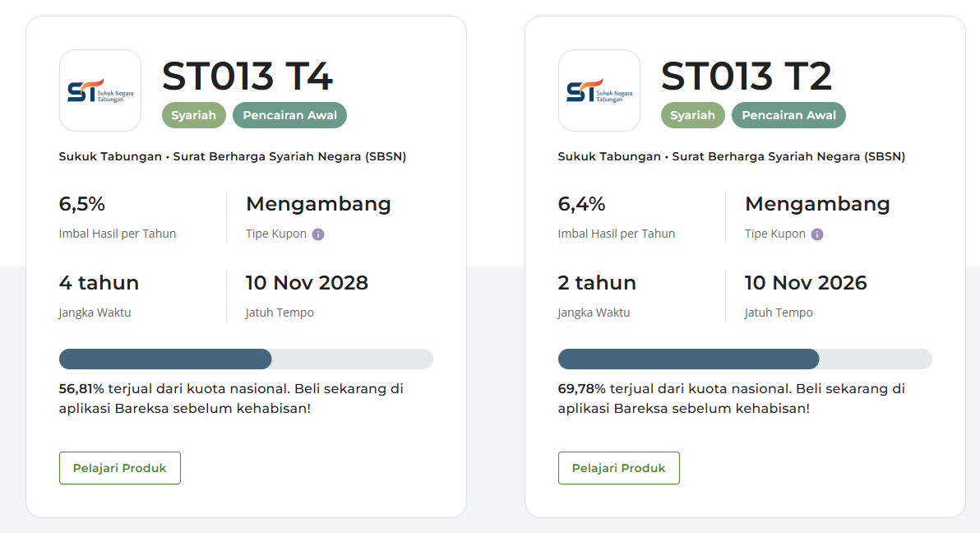Image resolution: width=980 pixels, height=533 pixels.
Task: Click Pencairan Awal tag on ST013 T4
Action: tap(290, 115)
